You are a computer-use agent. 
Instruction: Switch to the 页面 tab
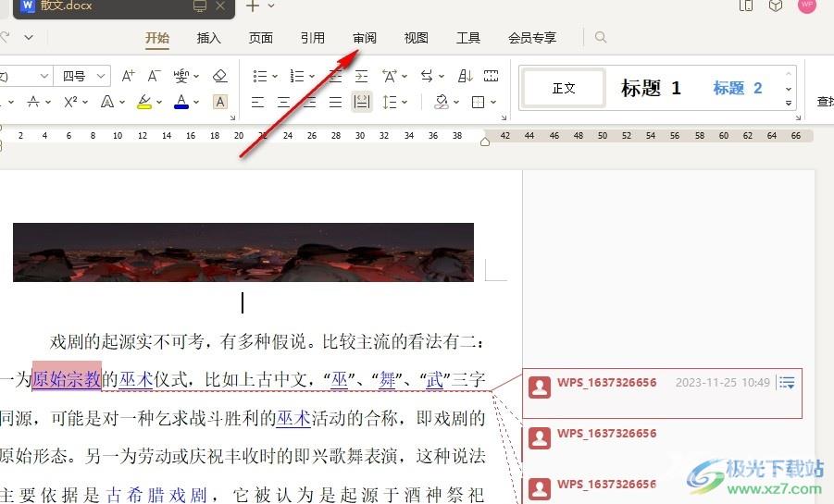click(x=261, y=38)
